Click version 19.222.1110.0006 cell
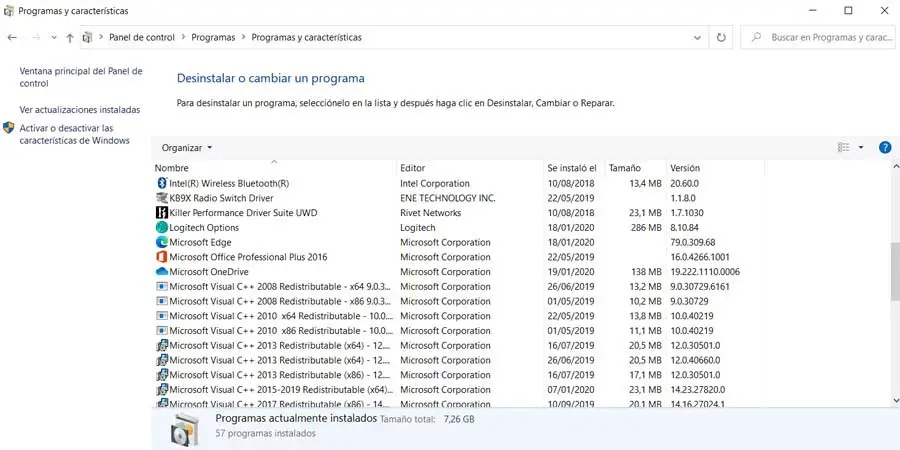Image resolution: width=900 pixels, height=450 pixels. (705, 271)
